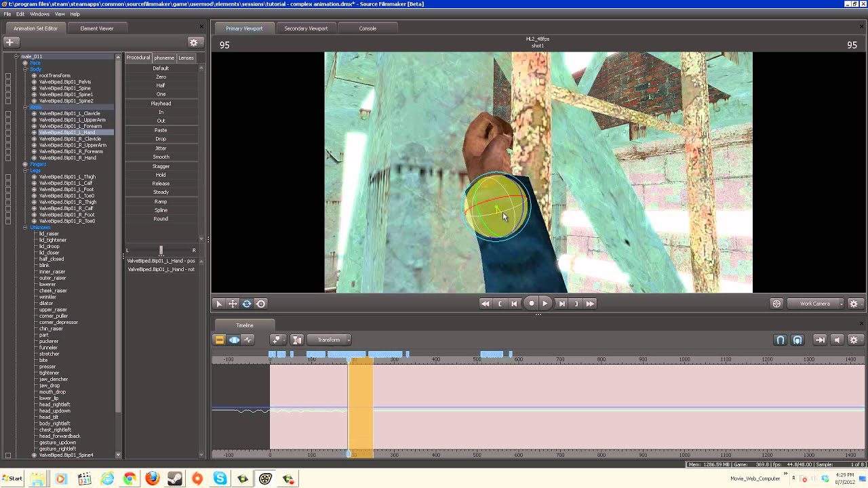This screenshot has width=868, height=488.
Task: Open Animation Set Editor gear settings
Action: [x=194, y=42]
